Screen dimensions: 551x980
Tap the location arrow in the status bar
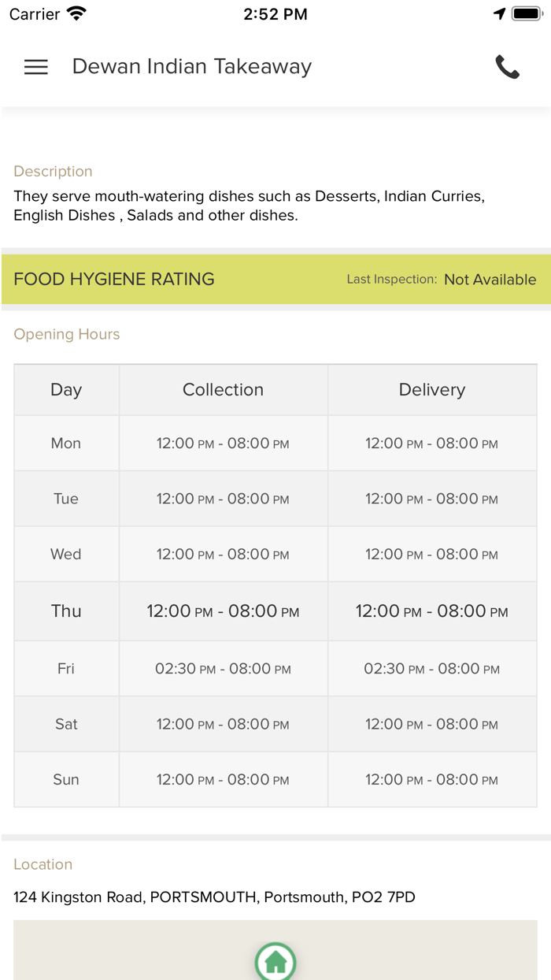pyautogui.click(x=500, y=13)
